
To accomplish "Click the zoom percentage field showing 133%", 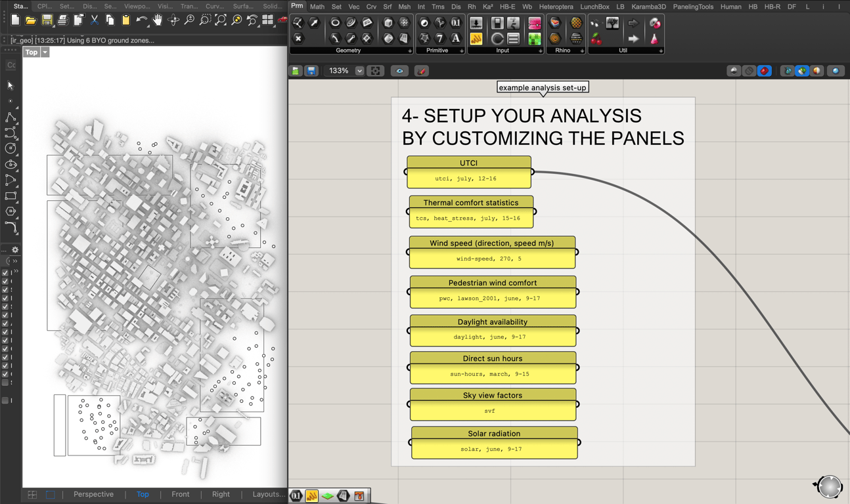I will (x=339, y=71).
